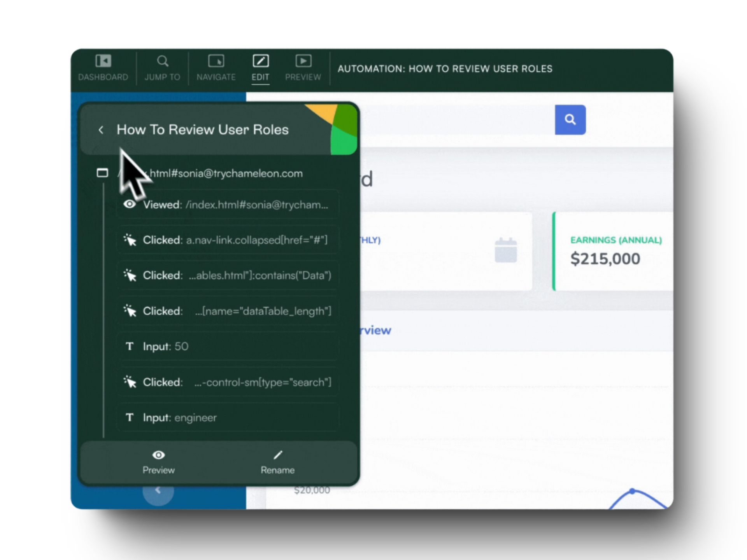The height and width of the screenshot is (560, 747).
Task: Open the Dashboard toolbar item
Action: tap(103, 68)
